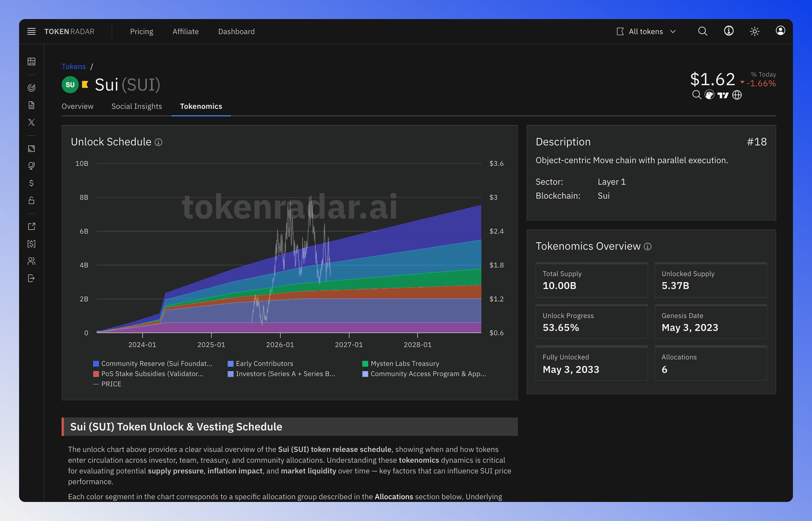Click the logout sidebar icon
The height and width of the screenshot is (521, 812).
click(31, 278)
